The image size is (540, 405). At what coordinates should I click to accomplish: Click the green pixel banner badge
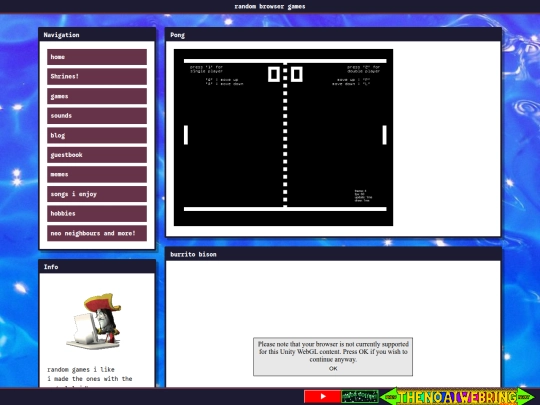[360, 396]
